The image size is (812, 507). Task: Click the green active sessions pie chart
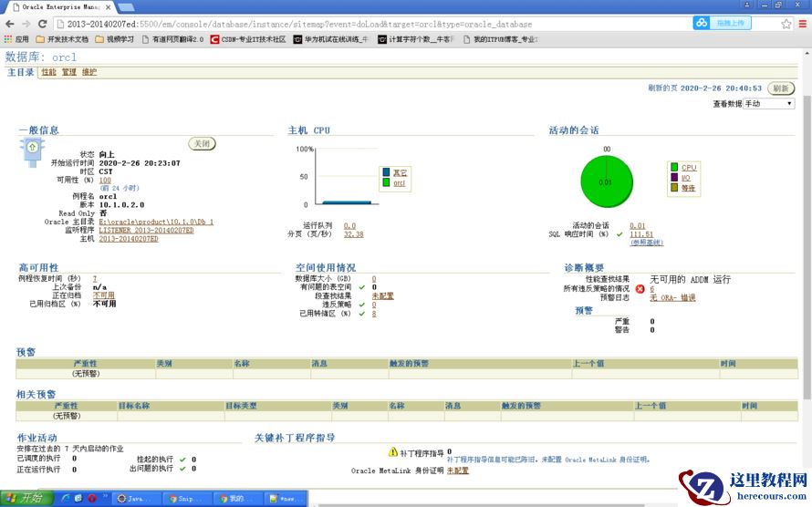point(607,181)
